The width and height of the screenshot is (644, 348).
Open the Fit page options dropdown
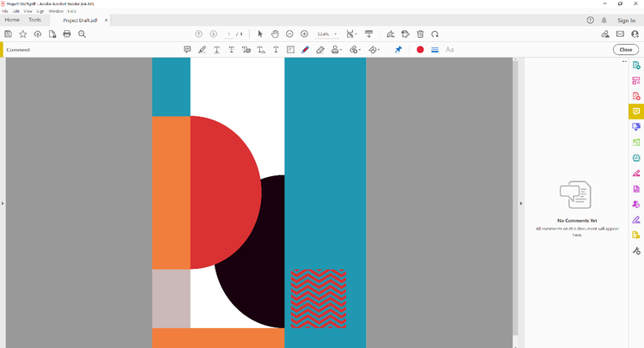pyautogui.click(x=351, y=34)
